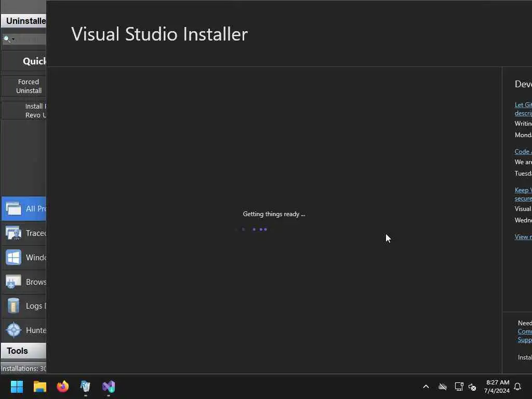Click the Installations count in status bar
This screenshot has height=399, width=532.
pyautogui.click(x=23, y=368)
